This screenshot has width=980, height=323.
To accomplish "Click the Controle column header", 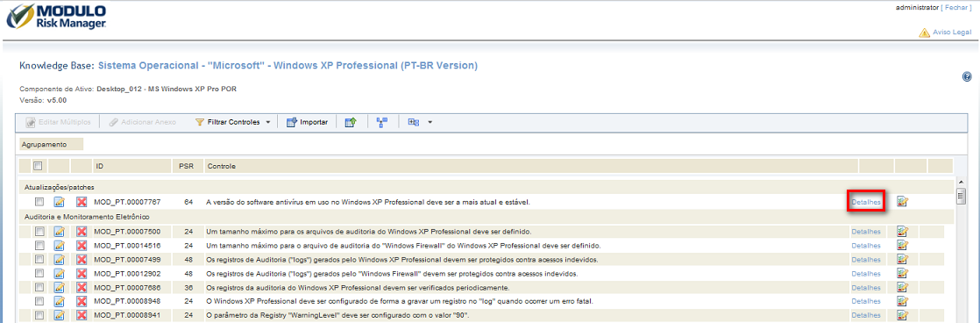I will click(530, 167).
